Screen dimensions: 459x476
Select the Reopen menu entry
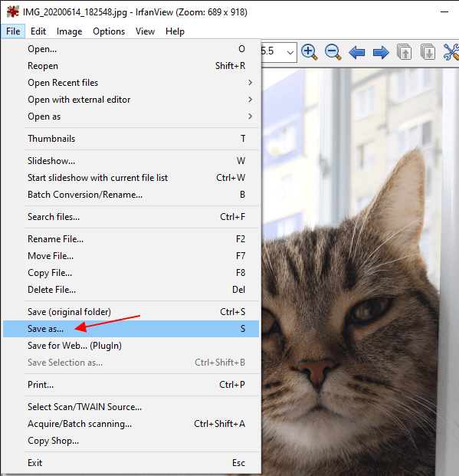coord(131,66)
